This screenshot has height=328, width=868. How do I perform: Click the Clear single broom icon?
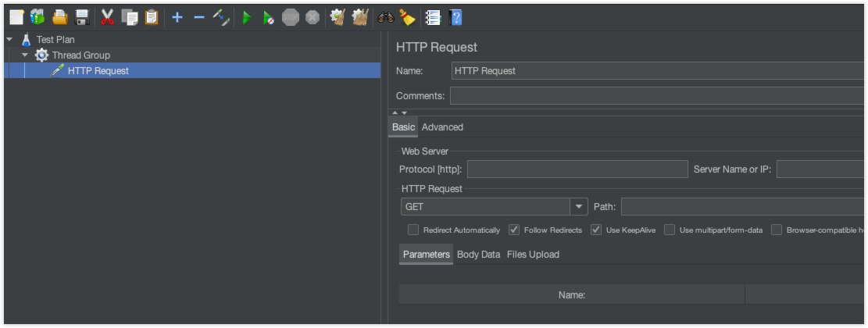[338, 18]
